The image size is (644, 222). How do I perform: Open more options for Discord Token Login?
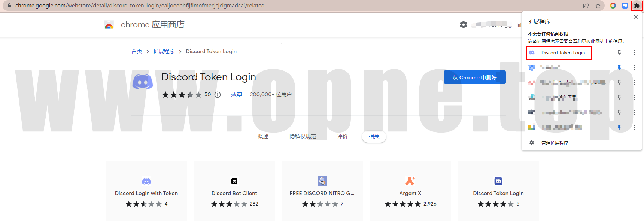click(634, 53)
